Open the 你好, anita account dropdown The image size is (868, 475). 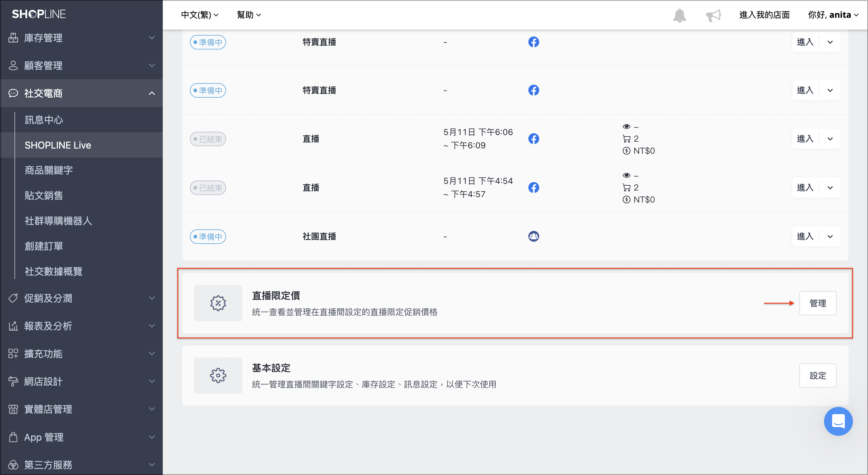click(833, 15)
